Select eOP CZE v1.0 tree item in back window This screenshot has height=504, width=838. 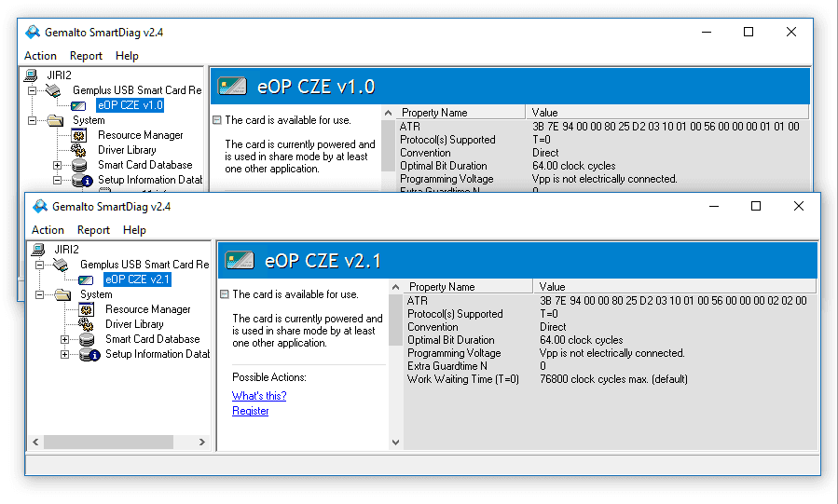point(130,105)
